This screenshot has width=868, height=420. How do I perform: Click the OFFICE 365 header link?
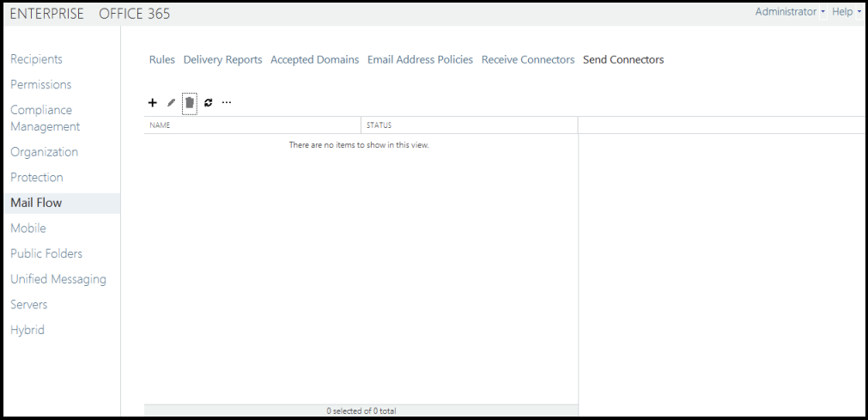(135, 14)
